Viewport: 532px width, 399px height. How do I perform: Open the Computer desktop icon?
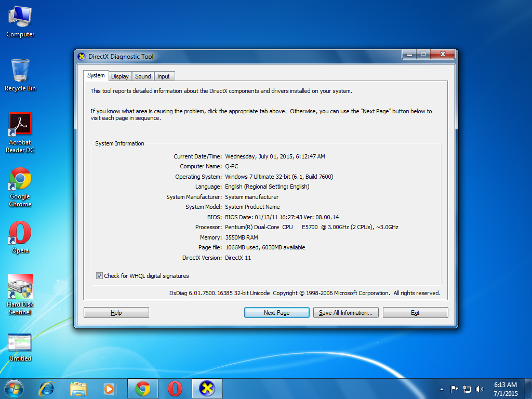pos(20,22)
